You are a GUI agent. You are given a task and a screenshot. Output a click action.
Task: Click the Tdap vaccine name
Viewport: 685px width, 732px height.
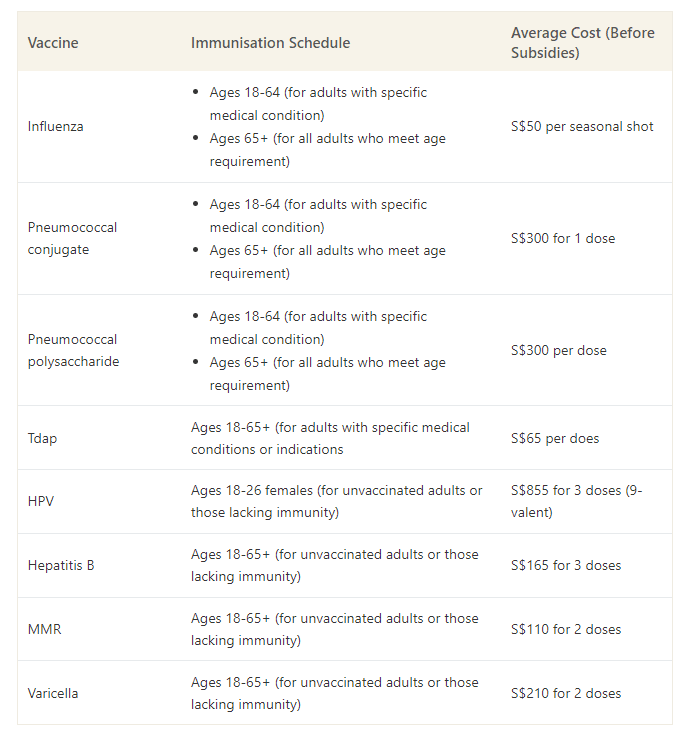[x=43, y=438]
